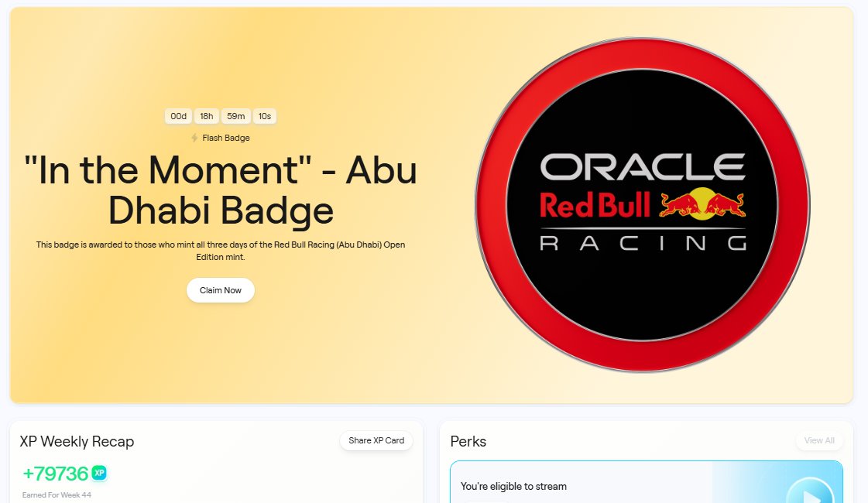
Task: Open the XP Weekly Recap section heading
Action: [x=77, y=442]
